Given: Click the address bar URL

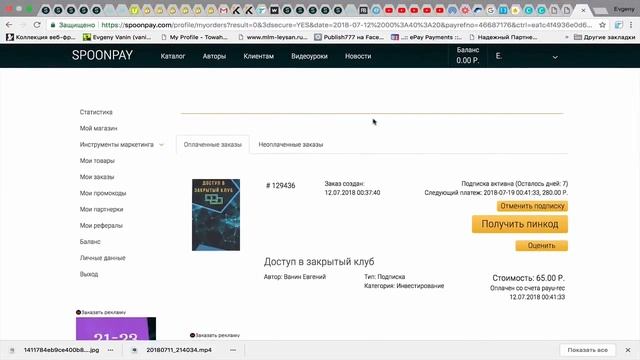Looking at the screenshot, I should [347, 25].
